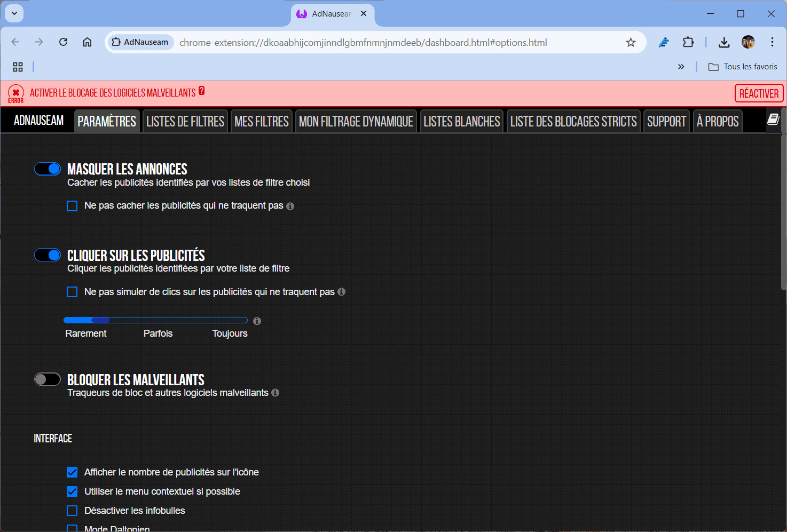The width and height of the screenshot is (787, 532).
Task: Open the apps grid in bookmarks bar
Action: pyautogui.click(x=18, y=67)
